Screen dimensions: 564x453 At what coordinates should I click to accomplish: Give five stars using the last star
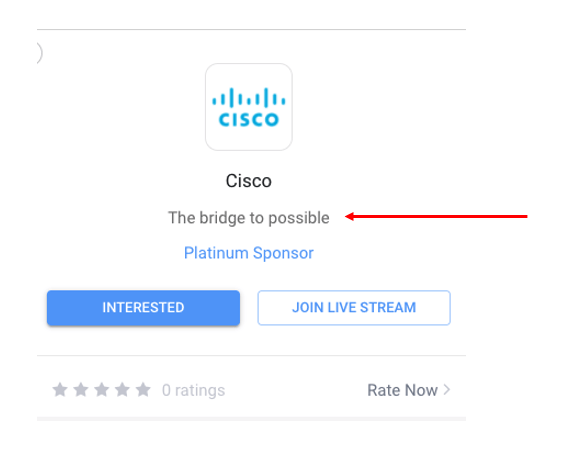pos(143,390)
